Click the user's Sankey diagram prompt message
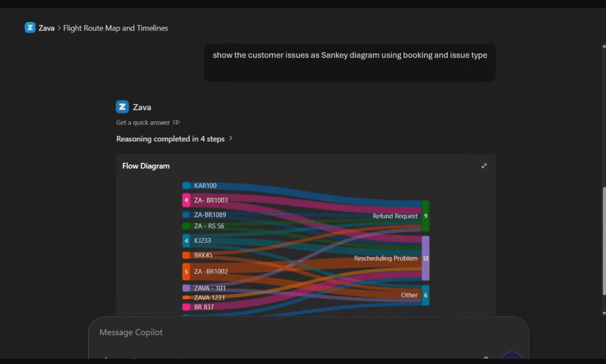606x364 pixels. [x=349, y=55]
